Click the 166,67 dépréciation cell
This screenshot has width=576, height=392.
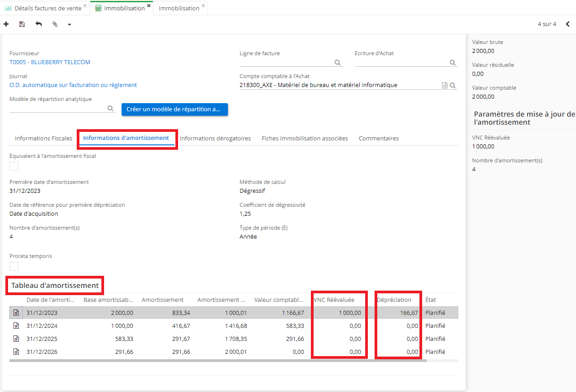409,313
